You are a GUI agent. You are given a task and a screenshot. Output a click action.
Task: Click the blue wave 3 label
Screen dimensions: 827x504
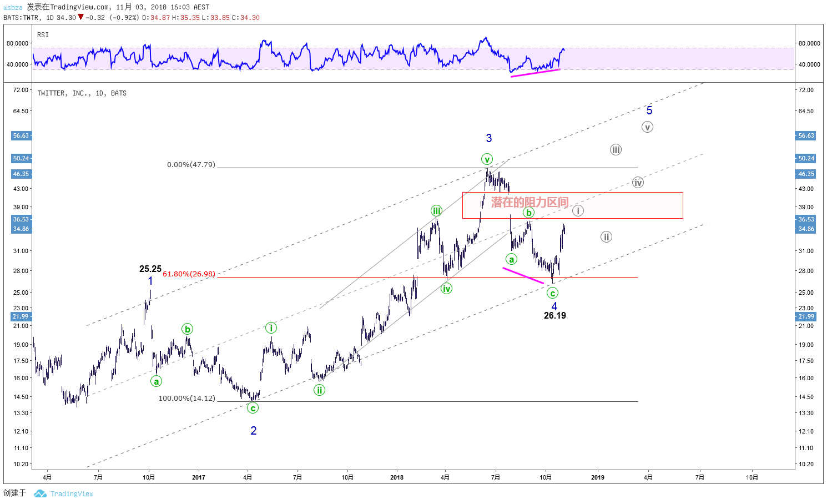click(489, 138)
